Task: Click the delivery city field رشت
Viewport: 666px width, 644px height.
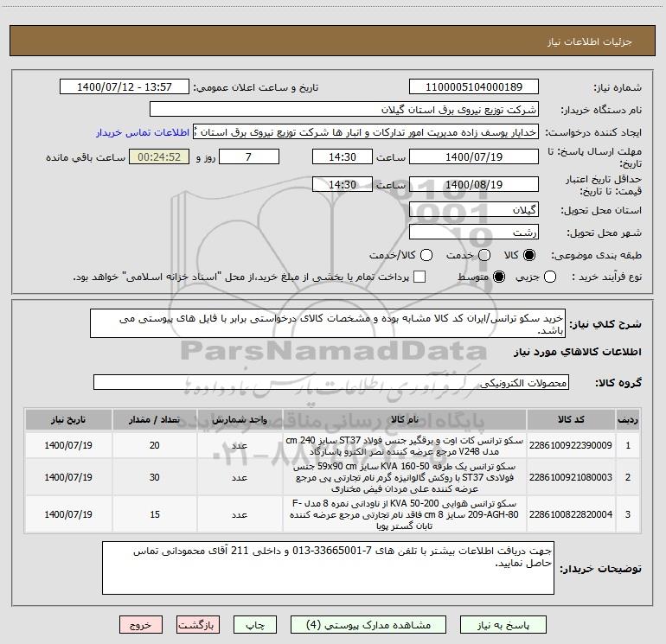Action: (474, 232)
